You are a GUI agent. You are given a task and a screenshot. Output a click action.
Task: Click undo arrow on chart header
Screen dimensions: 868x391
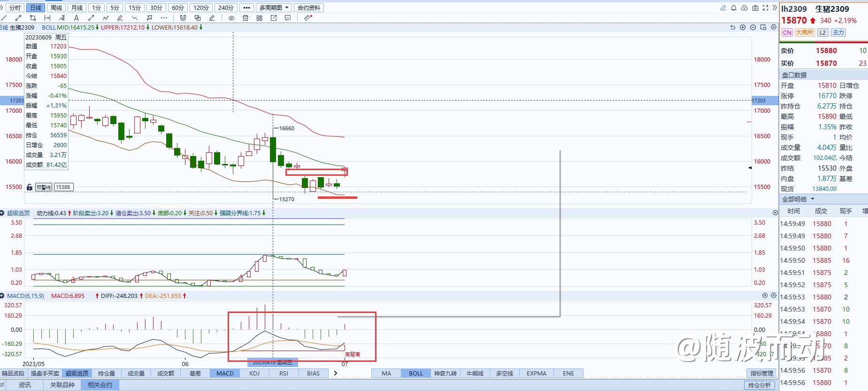733,27
